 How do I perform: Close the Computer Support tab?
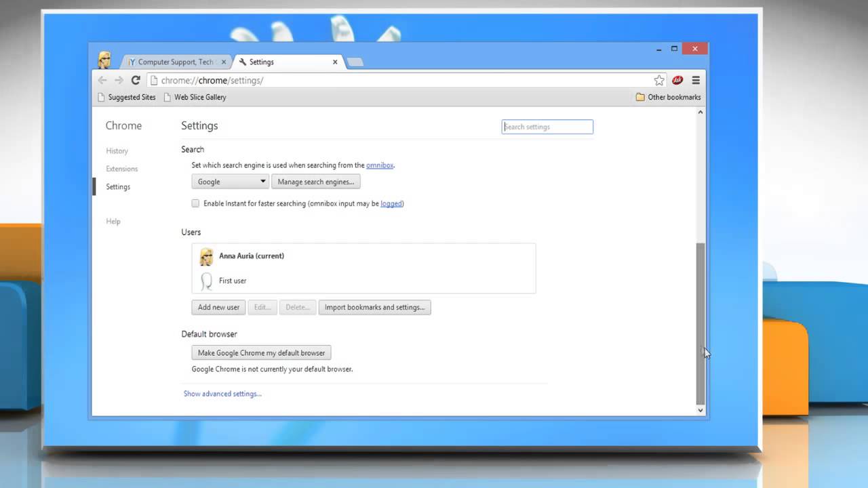[224, 62]
